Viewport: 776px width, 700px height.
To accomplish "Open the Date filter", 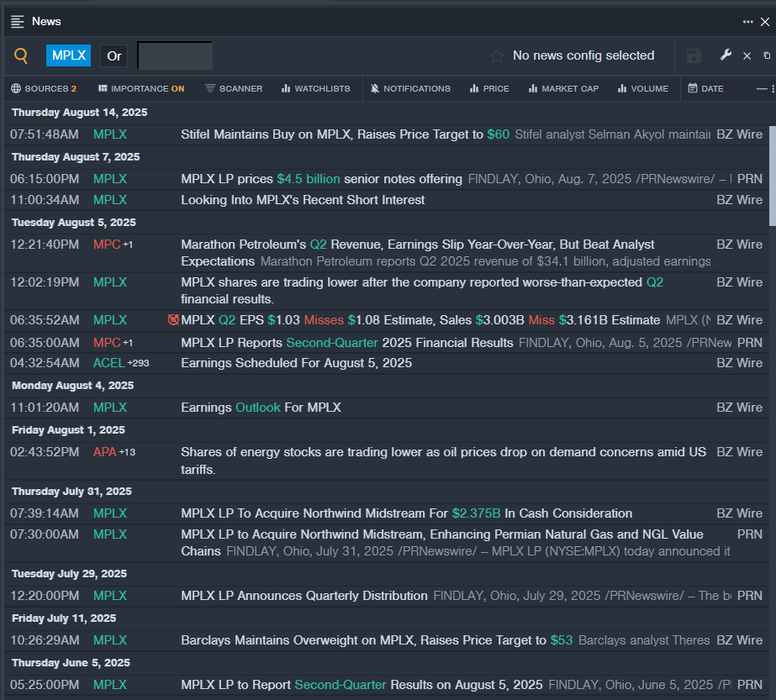I will [705, 88].
